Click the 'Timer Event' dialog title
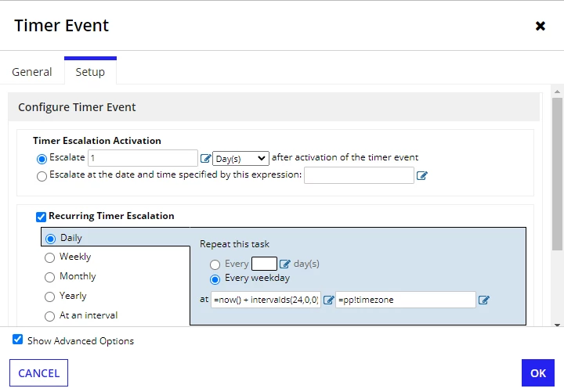 click(62, 26)
